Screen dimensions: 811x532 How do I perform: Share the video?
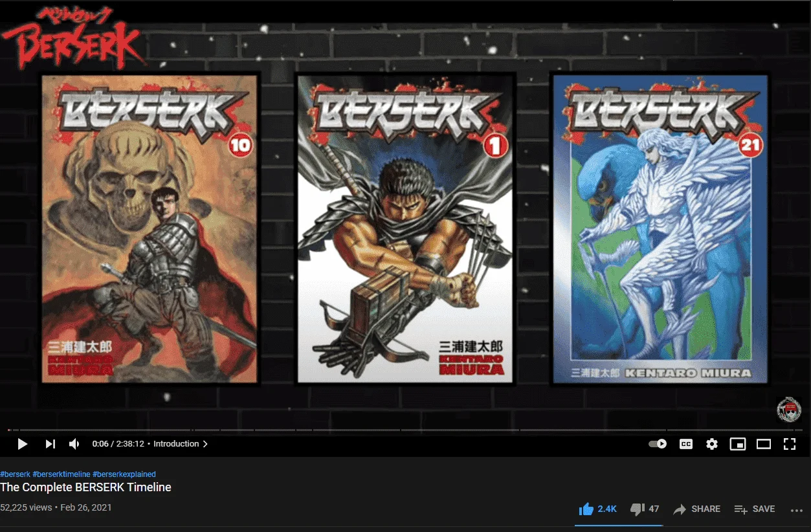pos(696,509)
